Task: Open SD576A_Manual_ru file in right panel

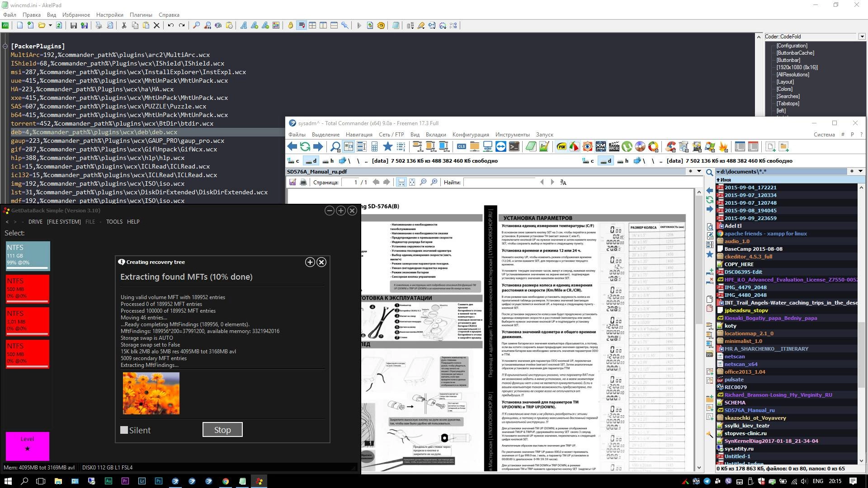Action: coord(749,410)
